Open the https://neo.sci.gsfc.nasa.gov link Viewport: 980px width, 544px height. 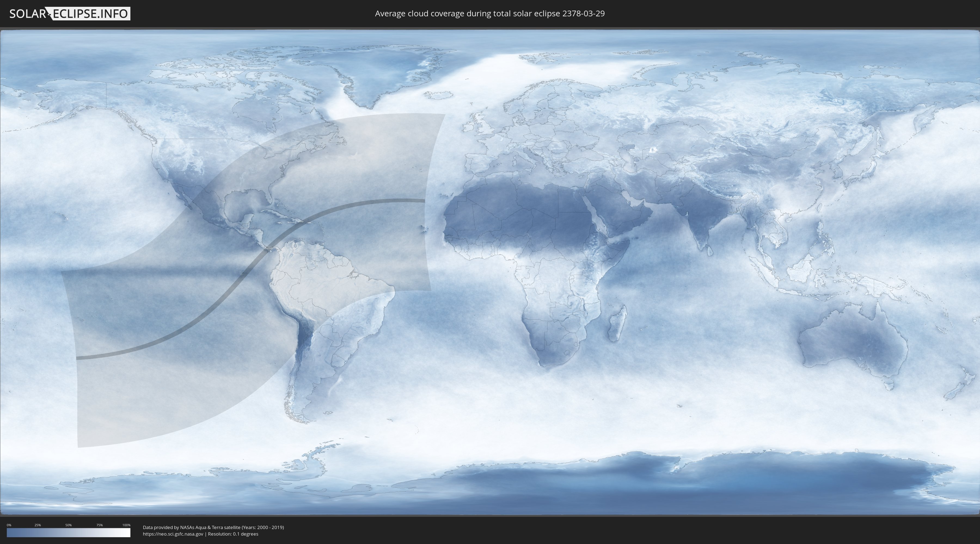[173, 534]
